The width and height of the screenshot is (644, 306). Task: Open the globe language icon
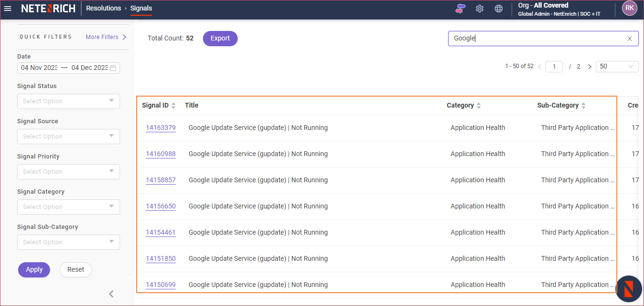point(499,9)
